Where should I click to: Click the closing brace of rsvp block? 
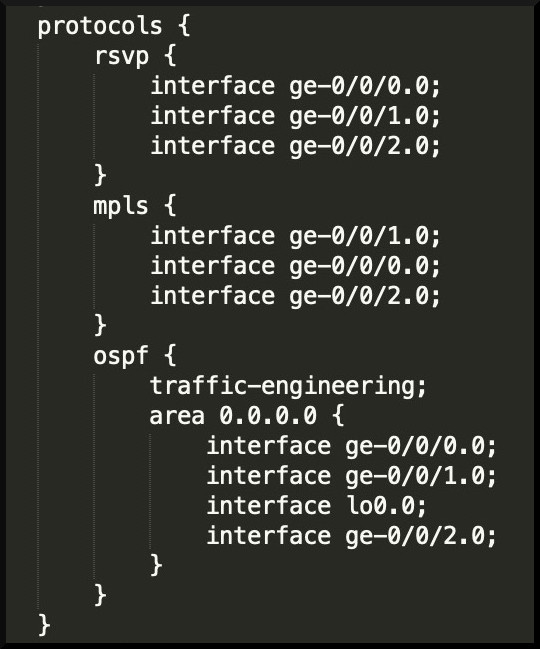tap(101, 175)
